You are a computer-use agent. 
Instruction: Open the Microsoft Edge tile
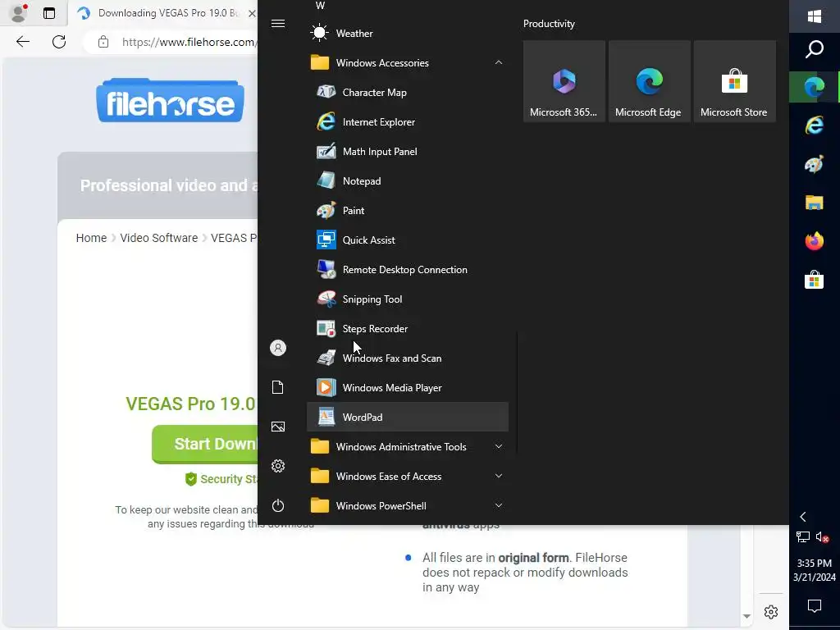point(649,81)
